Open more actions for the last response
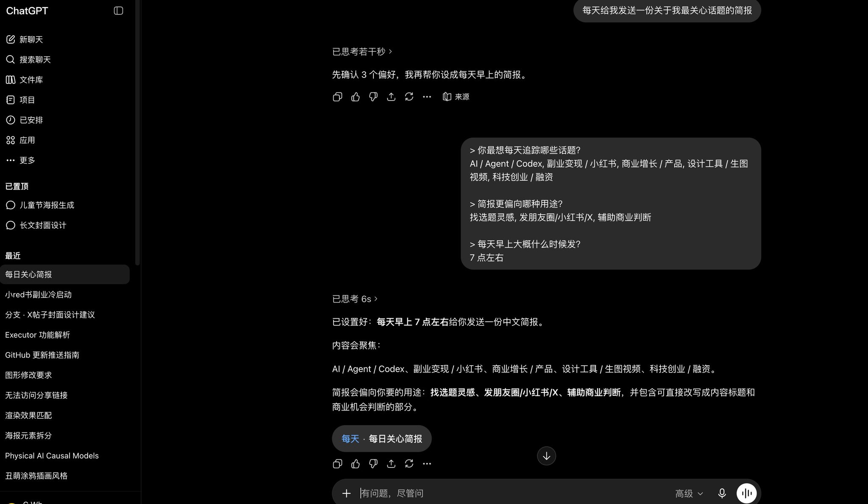The image size is (868, 504). (x=427, y=464)
